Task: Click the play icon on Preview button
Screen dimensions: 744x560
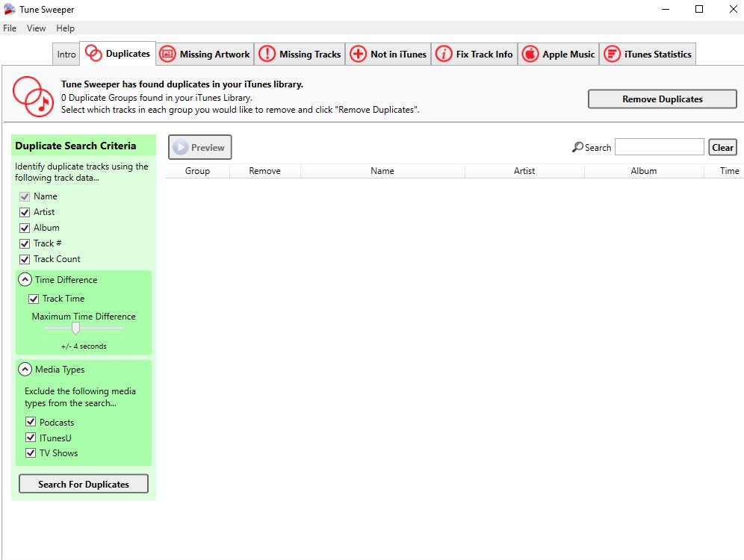Action: point(180,148)
